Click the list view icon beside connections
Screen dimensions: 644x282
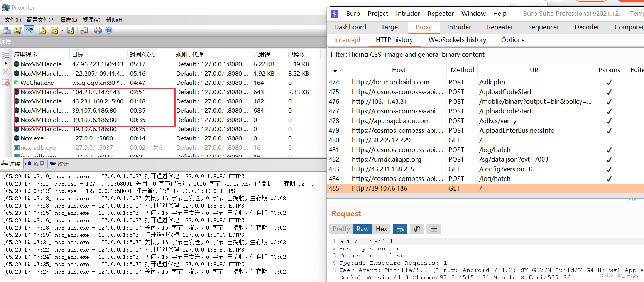click(x=6, y=56)
